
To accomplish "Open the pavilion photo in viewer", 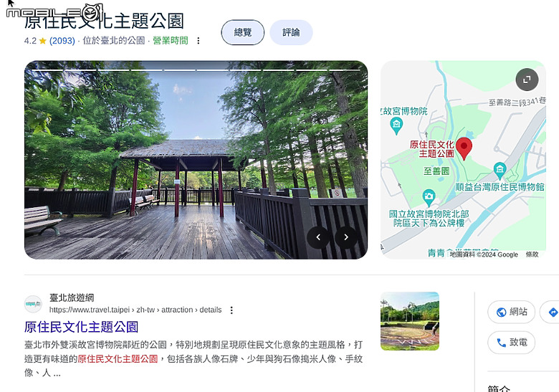I will coord(196,160).
